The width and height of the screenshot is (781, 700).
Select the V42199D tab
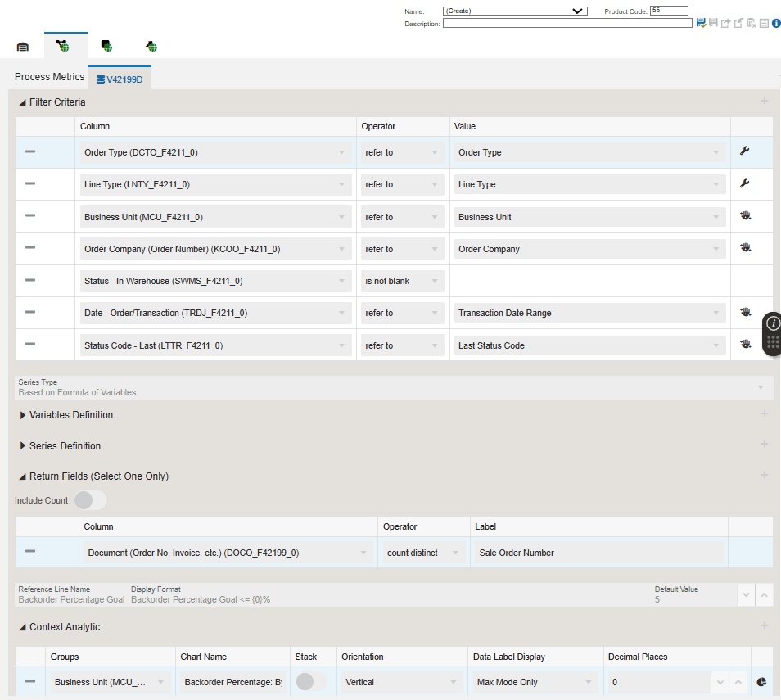[120, 80]
